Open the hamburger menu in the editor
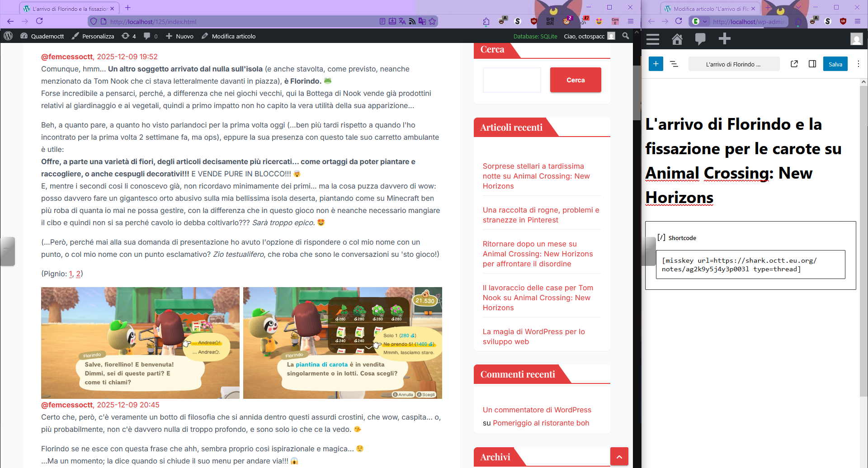 point(652,39)
